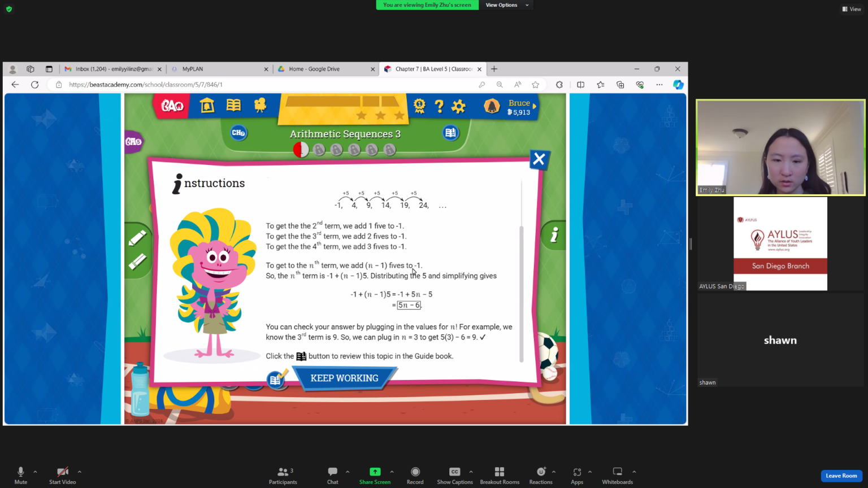Expand reactions options arrow

click(554, 472)
